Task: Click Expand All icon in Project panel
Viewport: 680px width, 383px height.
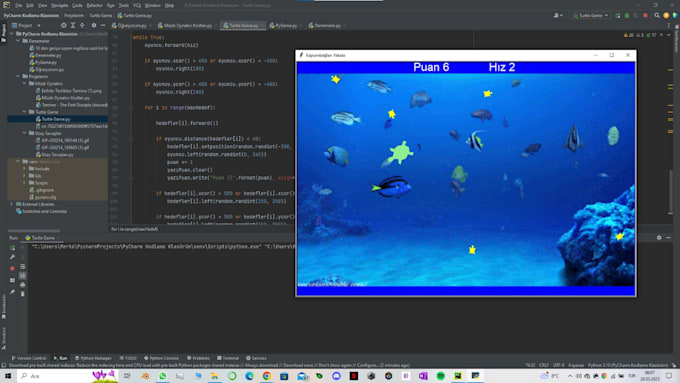Action: click(73, 26)
